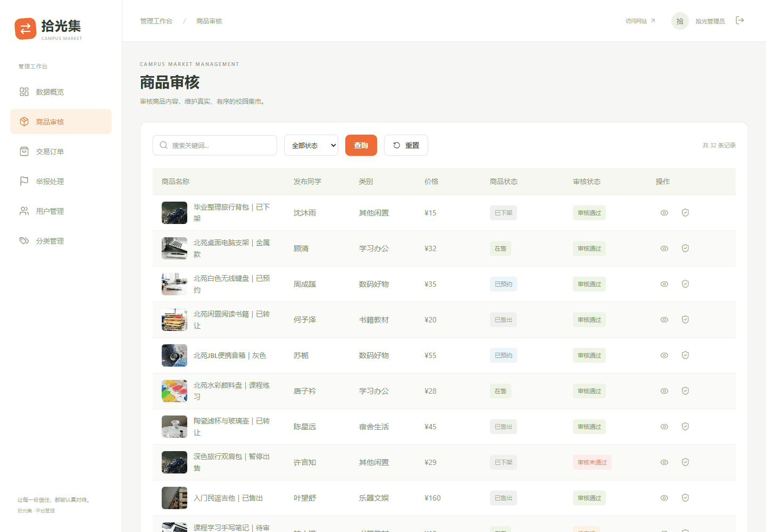Click the shield audit icon for 北苑JBL便携音箱
This screenshot has height=532, width=766.
click(685, 355)
